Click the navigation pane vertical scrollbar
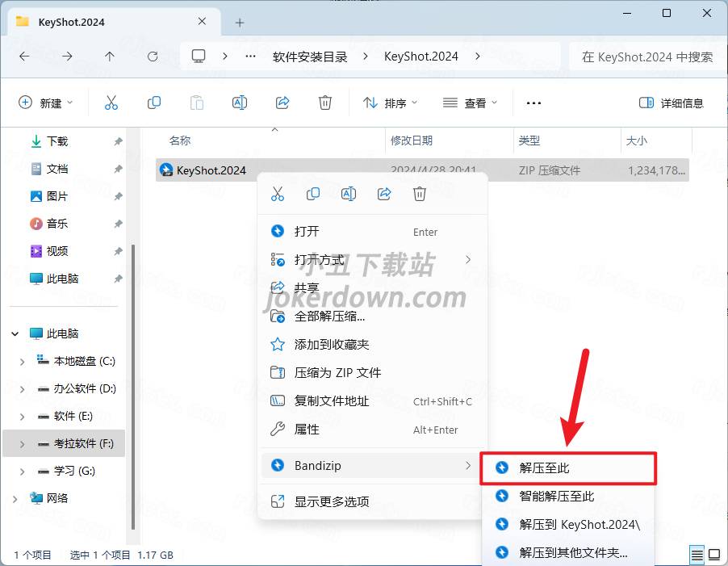 point(133,363)
